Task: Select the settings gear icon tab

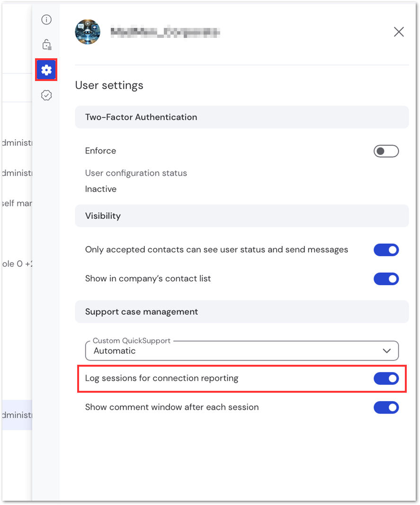Action: [x=46, y=70]
